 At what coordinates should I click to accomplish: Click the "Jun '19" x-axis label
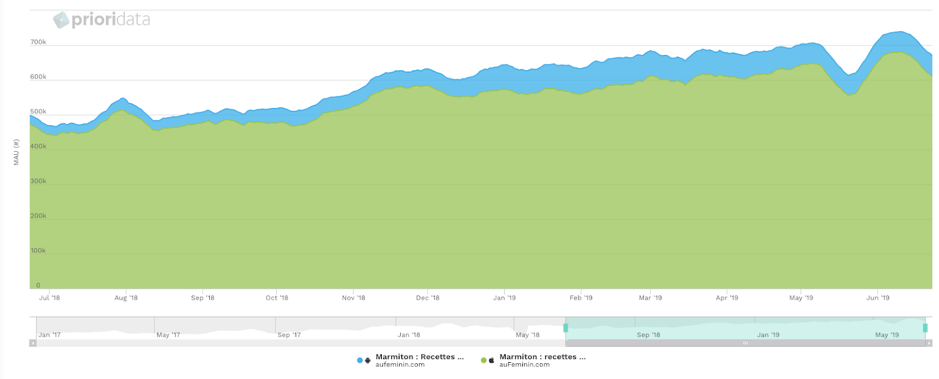point(877,298)
